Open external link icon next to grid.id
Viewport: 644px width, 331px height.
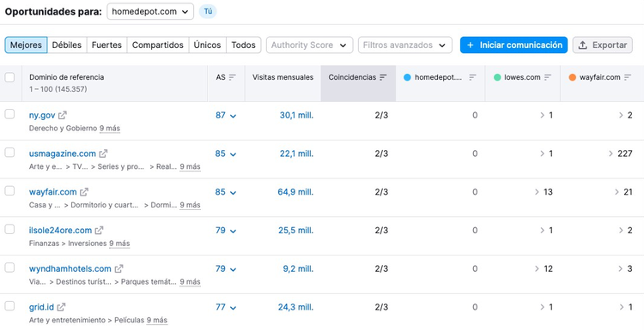[61, 307]
